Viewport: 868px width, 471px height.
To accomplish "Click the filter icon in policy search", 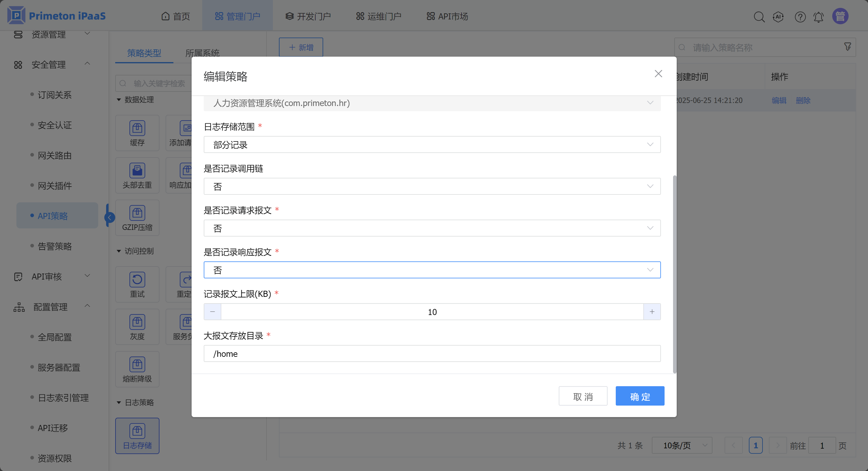I will (847, 47).
